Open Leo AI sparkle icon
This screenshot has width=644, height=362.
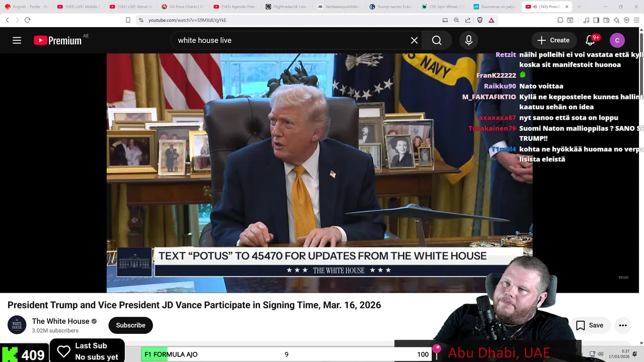pos(616,20)
